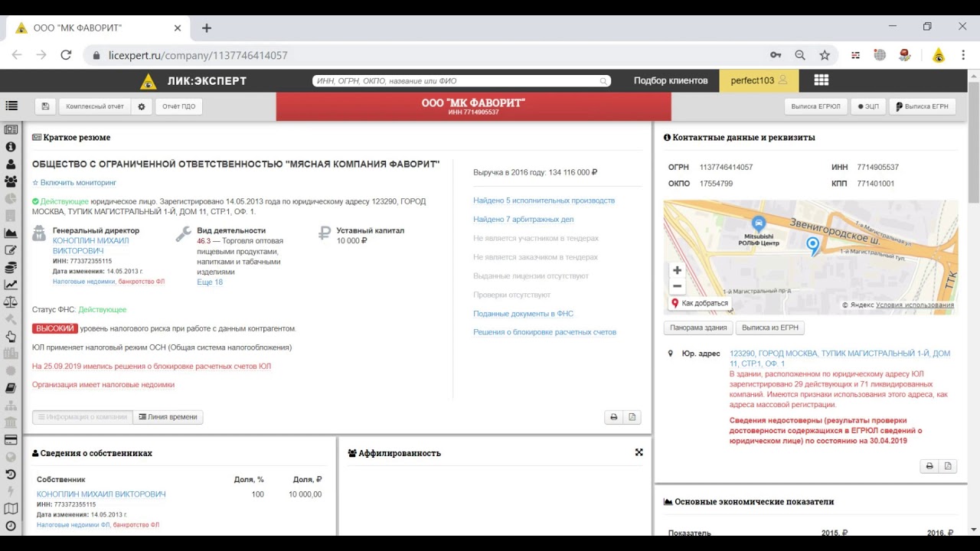The height and width of the screenshot is (551, 980).
Task: Open the history arrow sidebar icon
Action: [11, 474]
